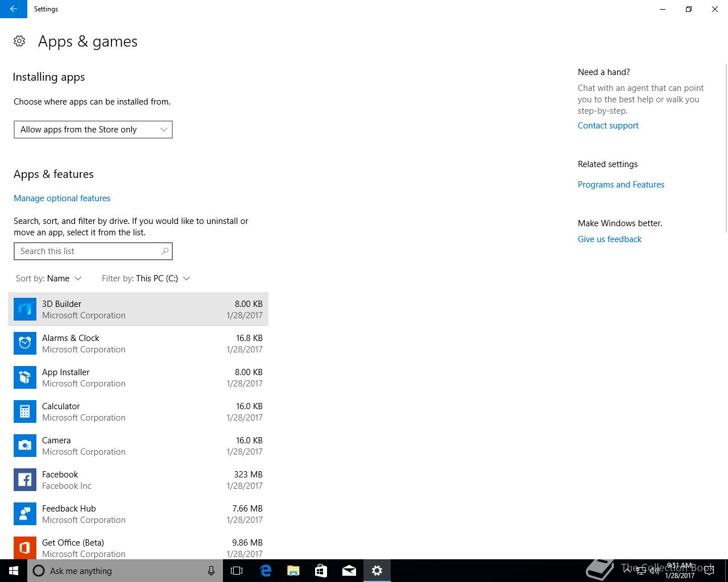
Task: Click the 7.66 MB size of Feedback Hub
Action: click(247, 509)
